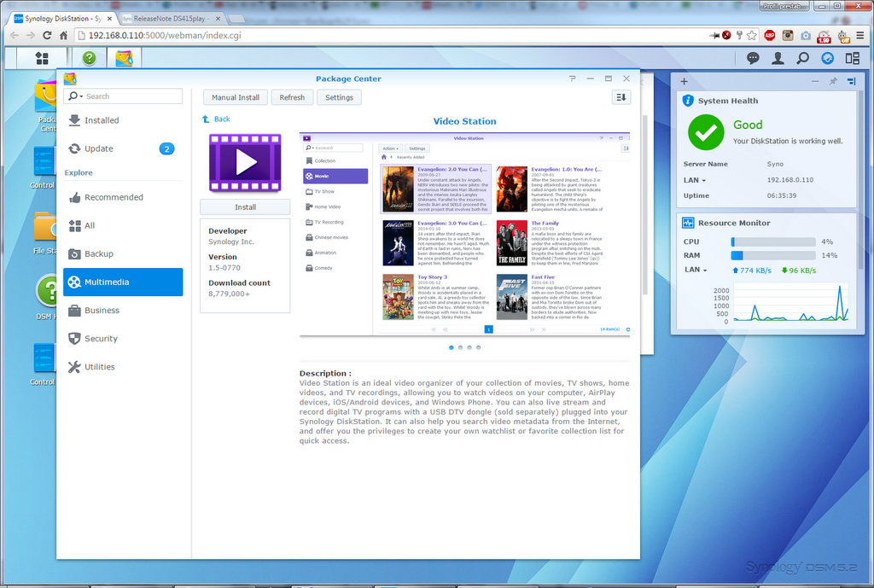
Task: Expand the Package Center search options arrow
Action: [x=81, y=96]
